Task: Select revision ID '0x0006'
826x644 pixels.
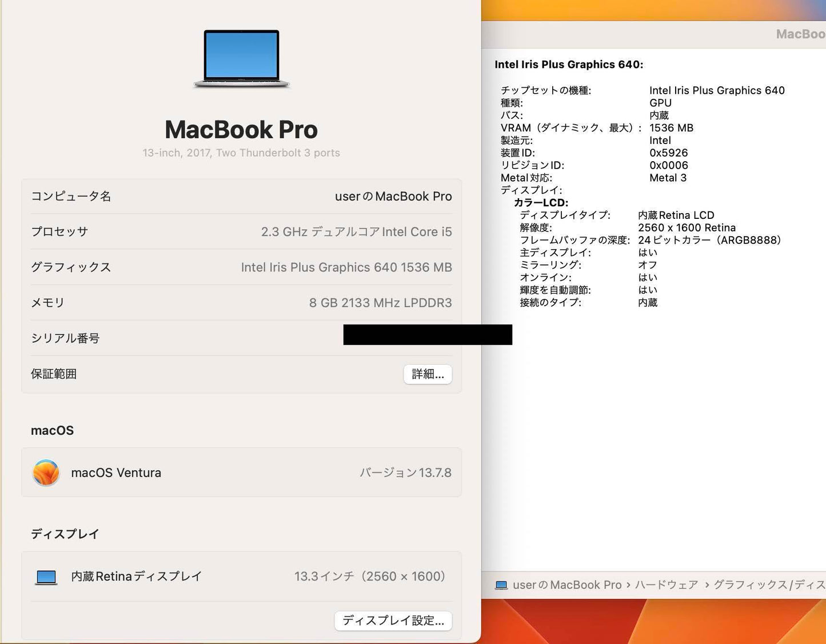Action: pos(668,166)
